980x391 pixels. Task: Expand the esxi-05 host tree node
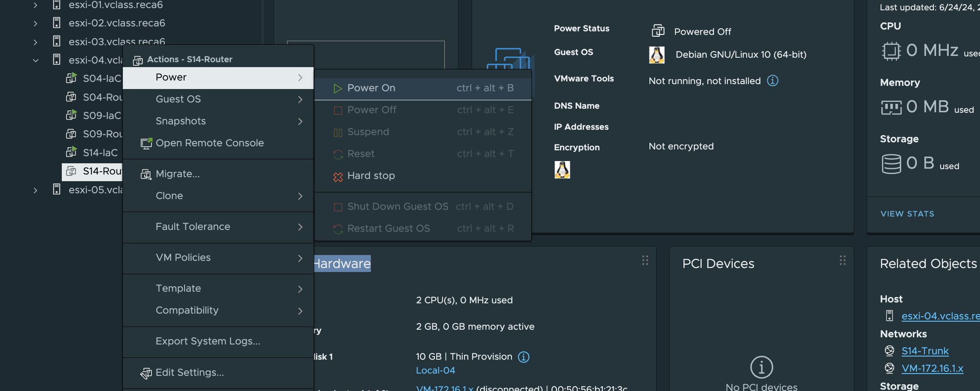coord(35,190)
